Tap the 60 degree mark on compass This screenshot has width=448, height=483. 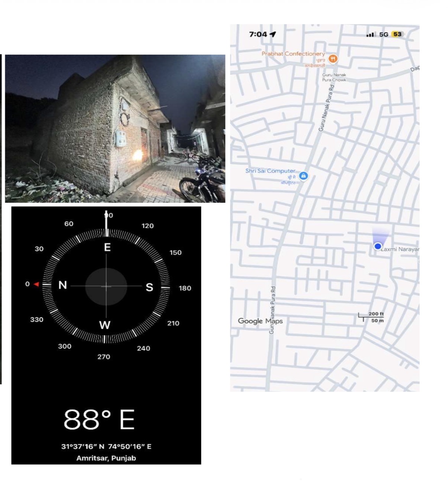(69, 224)
